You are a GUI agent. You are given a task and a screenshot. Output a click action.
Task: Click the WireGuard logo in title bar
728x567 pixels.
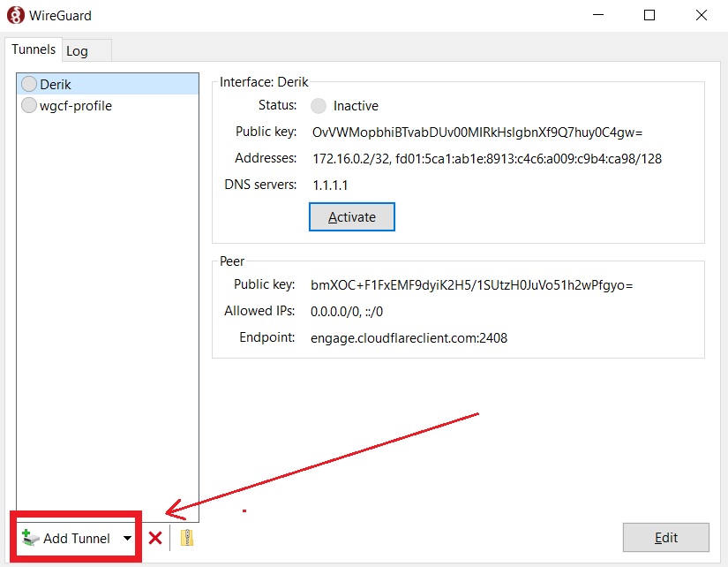15,16
